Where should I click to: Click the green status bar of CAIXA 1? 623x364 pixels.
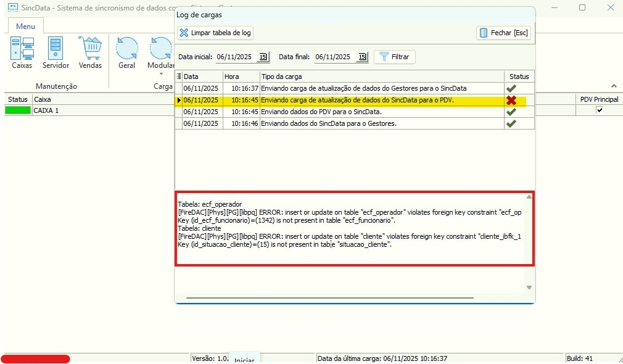tap(18, 110)
